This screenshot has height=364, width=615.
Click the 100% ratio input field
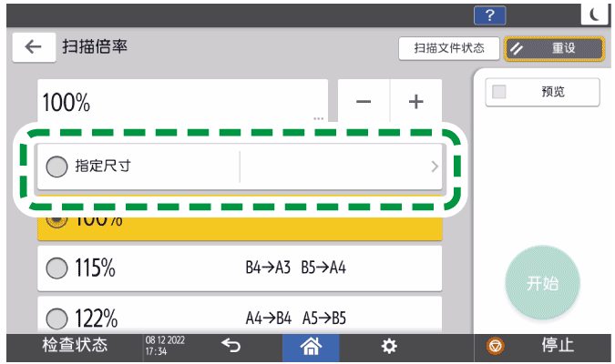point(182,101)
